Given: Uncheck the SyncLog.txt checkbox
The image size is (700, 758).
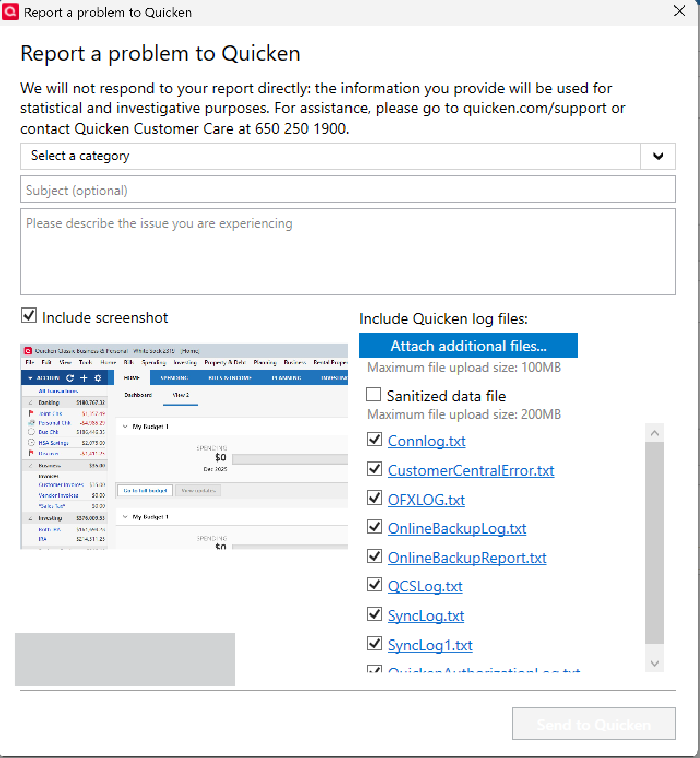Looking at the screenshot, I should (375, 614).
